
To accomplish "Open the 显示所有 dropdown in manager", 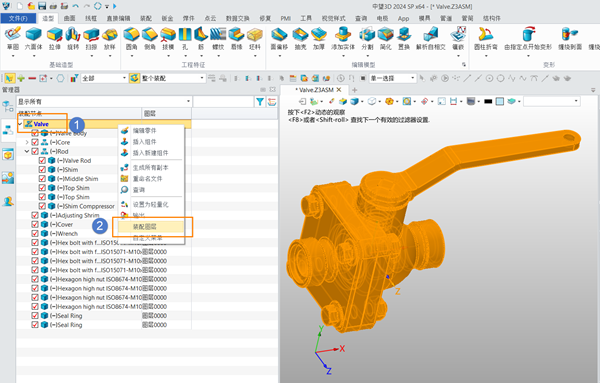I will coord(104,101).
